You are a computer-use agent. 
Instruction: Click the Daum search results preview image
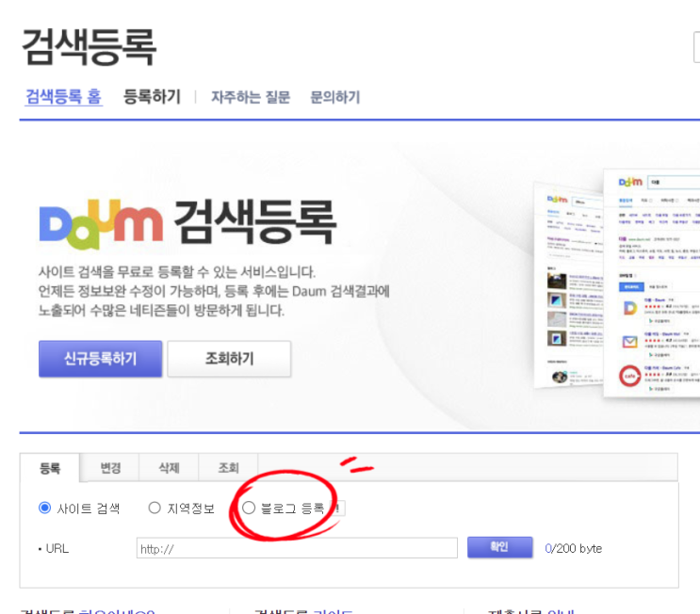click(617, 282)
